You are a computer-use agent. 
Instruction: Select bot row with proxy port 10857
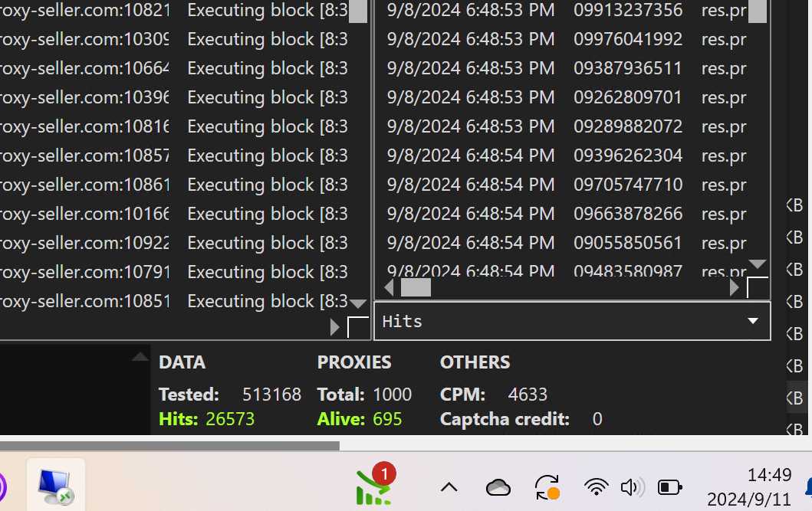(174, 156)
